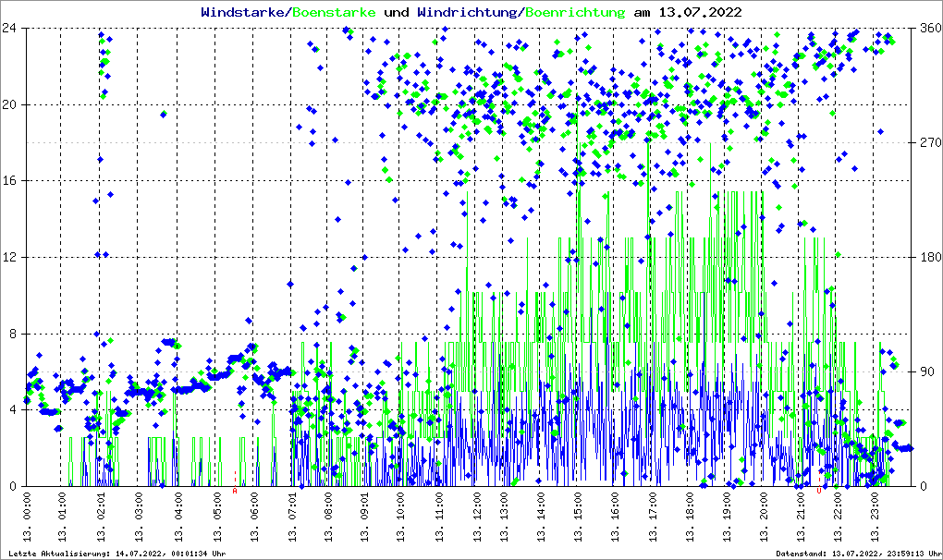This screenshot has height=560, width=943.
Task: Click the green 'Boenstarke' title word
Action: [x=334, y=12]
